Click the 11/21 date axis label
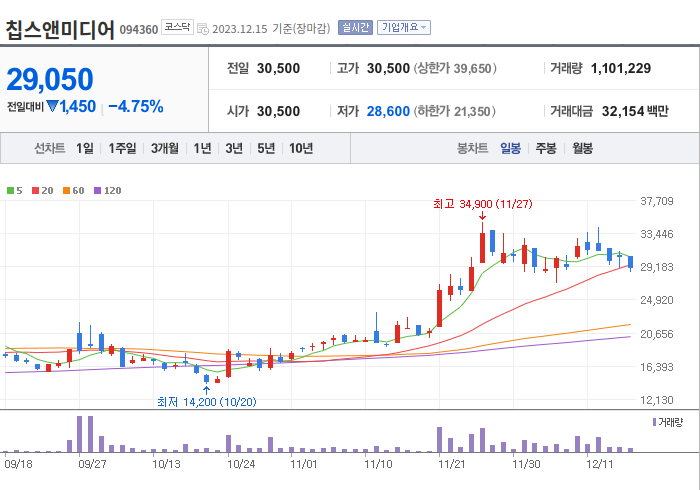The width and height of the screenshot is (700, 490). click(x=451, y=464)
